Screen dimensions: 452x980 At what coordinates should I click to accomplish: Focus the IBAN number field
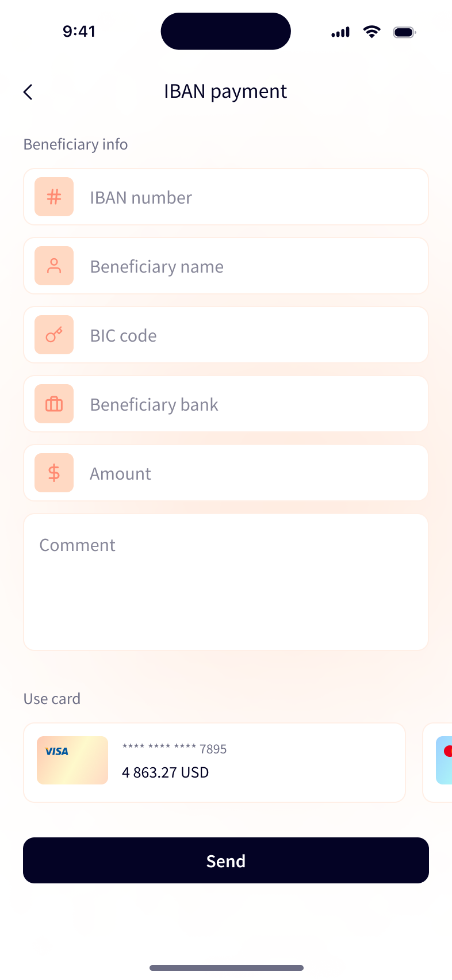coord(253,197)
